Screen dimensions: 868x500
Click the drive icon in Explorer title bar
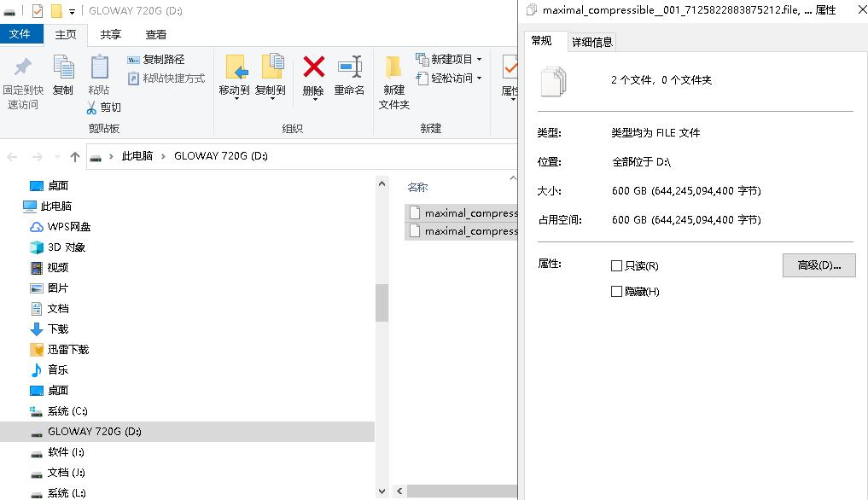pyautogui.click(x=9, y=11)
